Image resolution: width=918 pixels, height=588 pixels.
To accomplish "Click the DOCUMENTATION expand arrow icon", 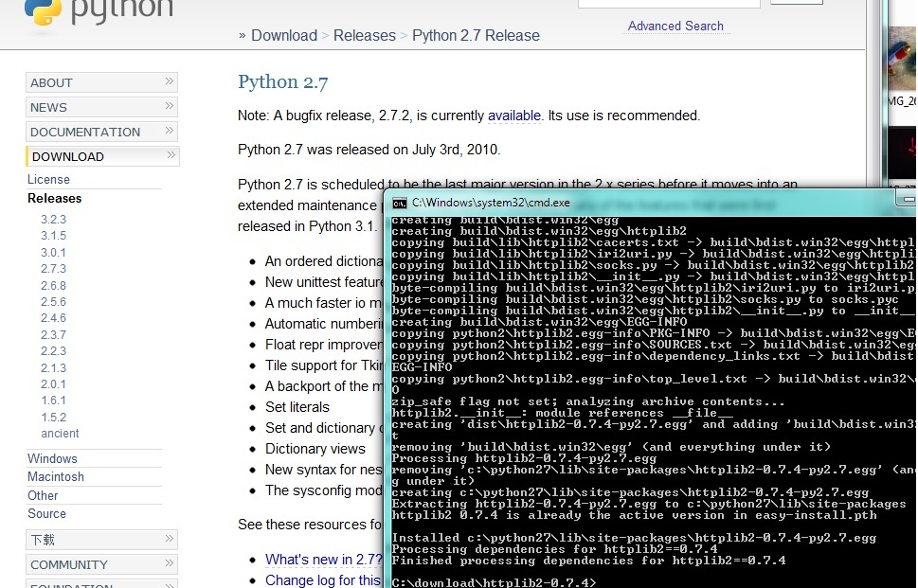I will pos(169,132).
